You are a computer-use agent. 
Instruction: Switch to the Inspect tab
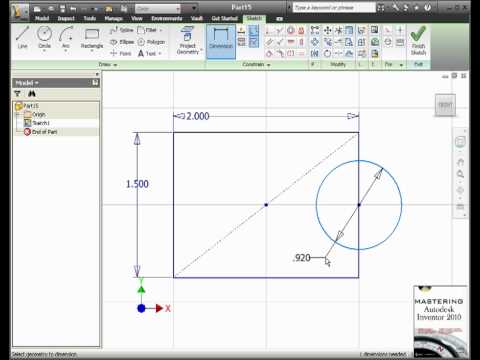66,18
